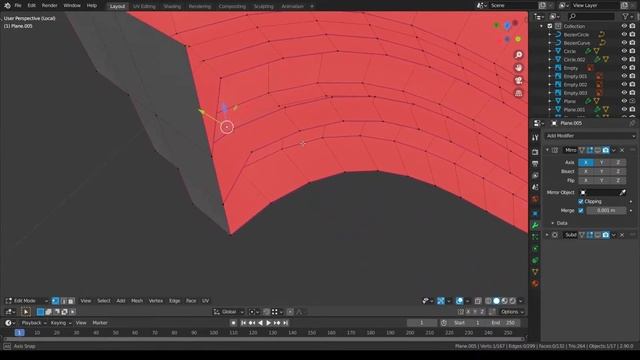
Task: Pick Mirror Object with eyedropper icon
Action: point(622,193)
